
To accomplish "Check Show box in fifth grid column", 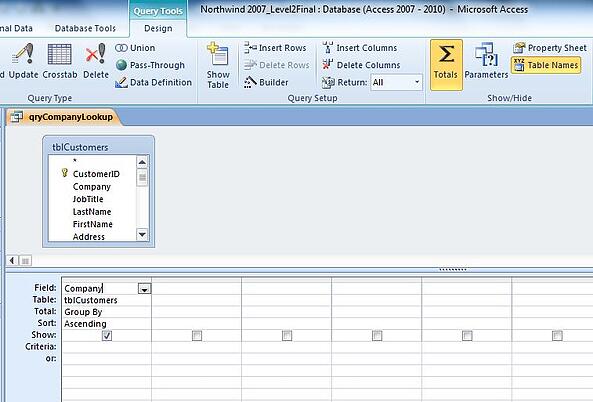I will (467, 336).
